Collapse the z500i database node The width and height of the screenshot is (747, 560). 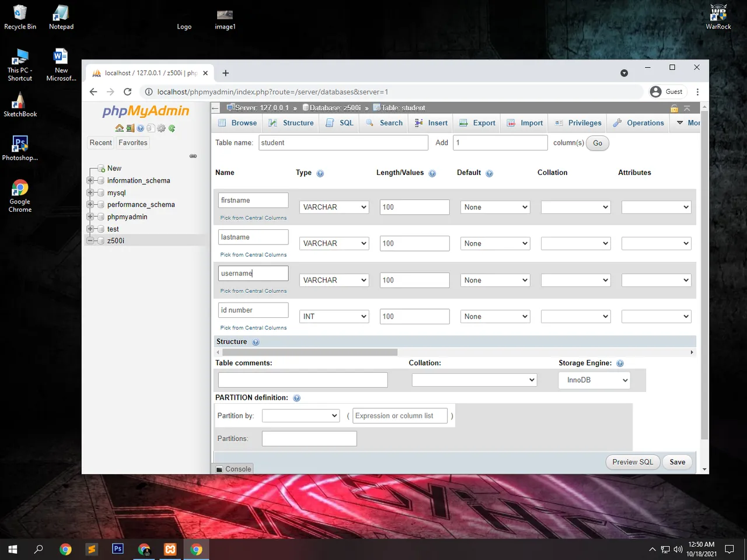coord(90,240)
